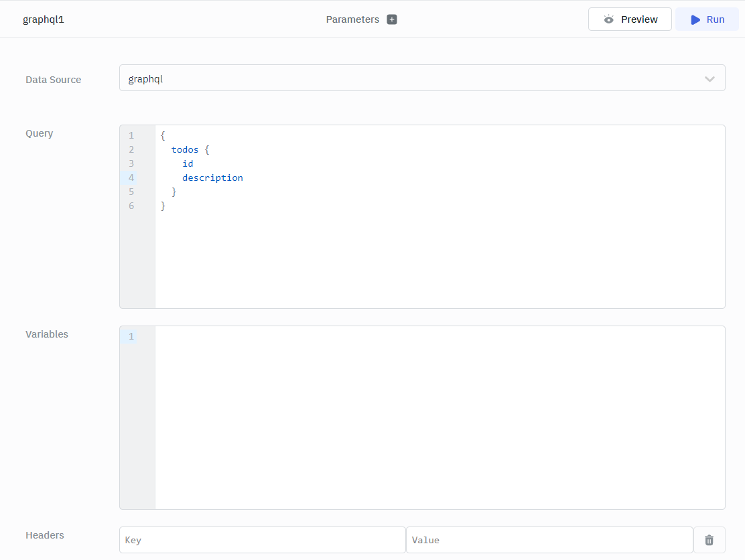Click the 'id' field in query editor

pyautogui.click(x=188, y=163)
